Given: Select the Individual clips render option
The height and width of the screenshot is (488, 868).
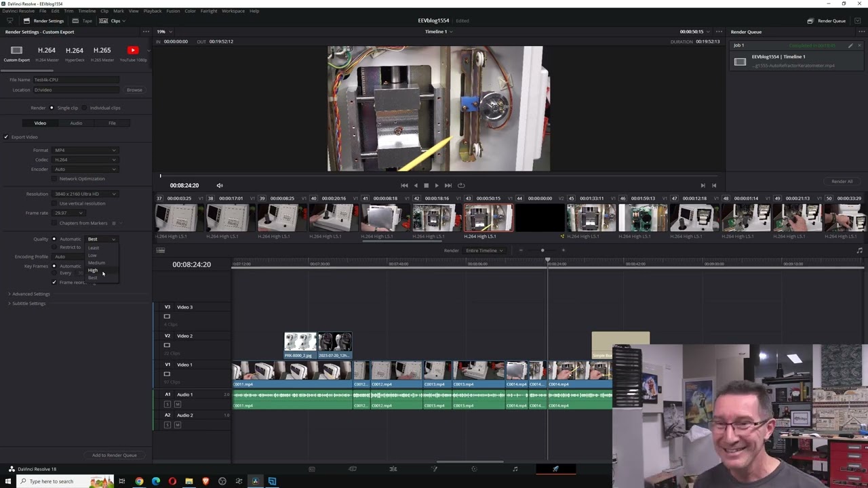Looking at the screenshot, I should 86,108.
